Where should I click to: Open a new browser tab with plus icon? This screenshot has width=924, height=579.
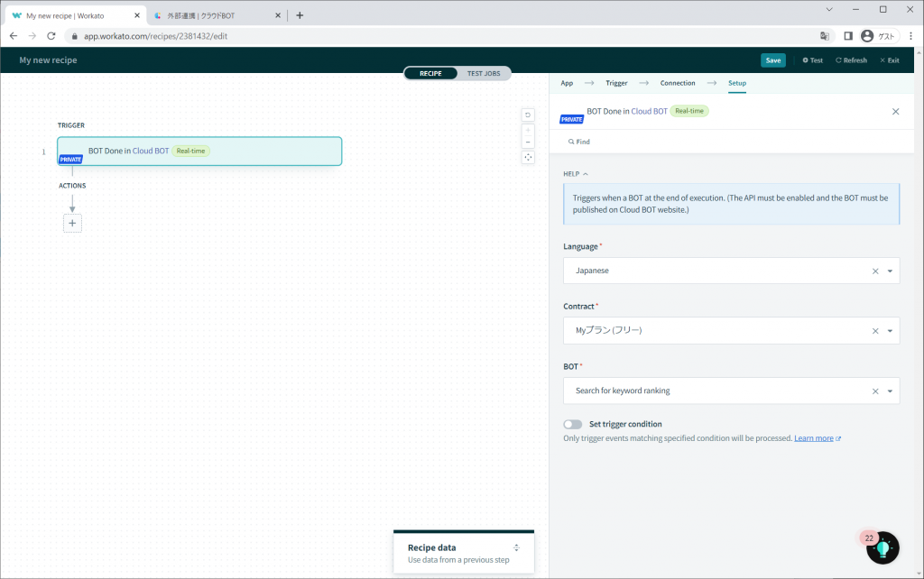pyautogui.click(x=300, y=15)
